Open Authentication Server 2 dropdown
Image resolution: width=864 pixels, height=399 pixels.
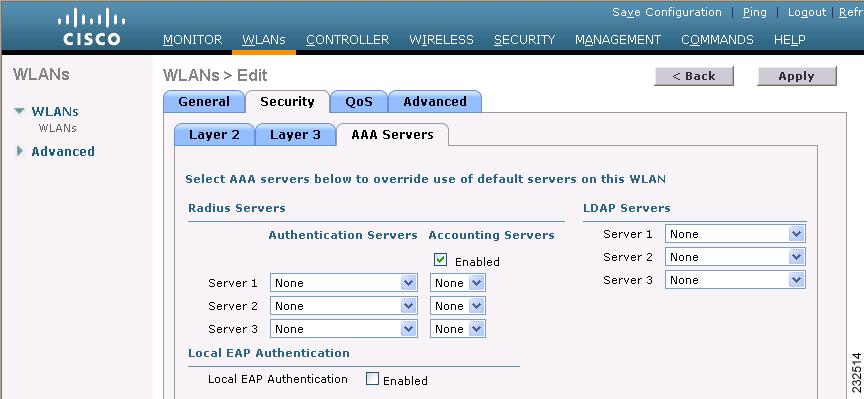(344, 306)
